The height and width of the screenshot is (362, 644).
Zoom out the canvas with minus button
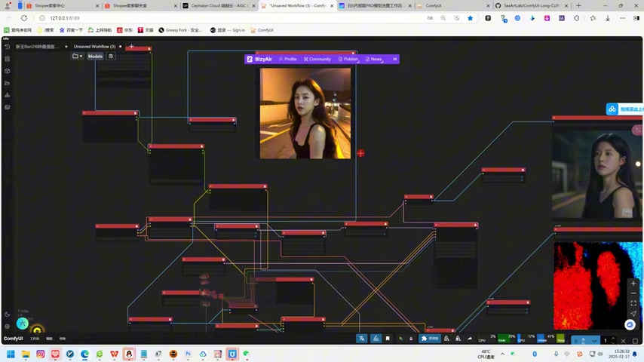[633, 293]
